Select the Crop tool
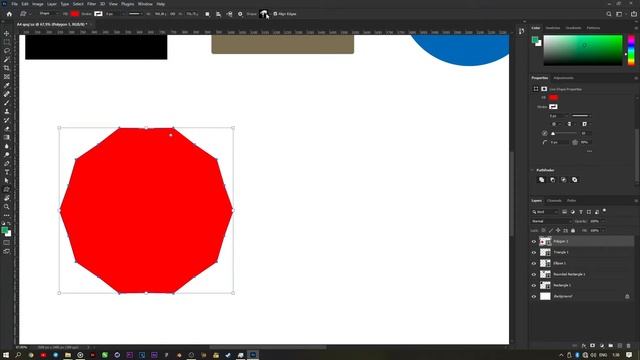The image size is (640, 360). coord(7,68)
